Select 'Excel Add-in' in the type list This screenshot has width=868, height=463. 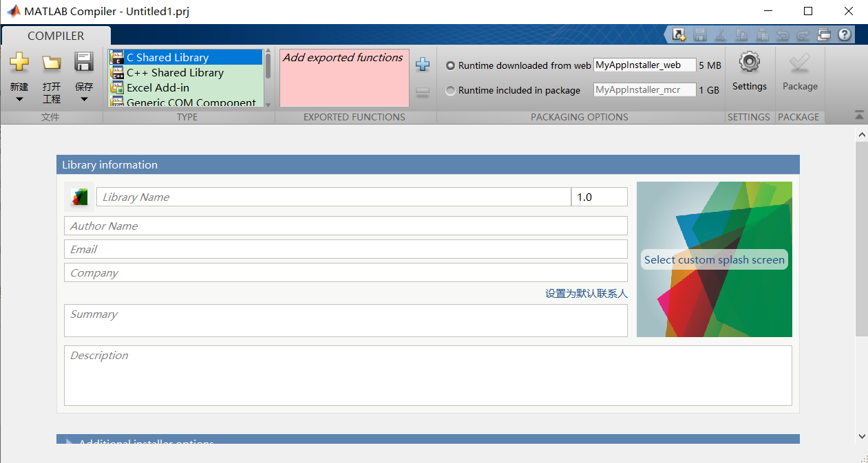(x=158, y=87)
